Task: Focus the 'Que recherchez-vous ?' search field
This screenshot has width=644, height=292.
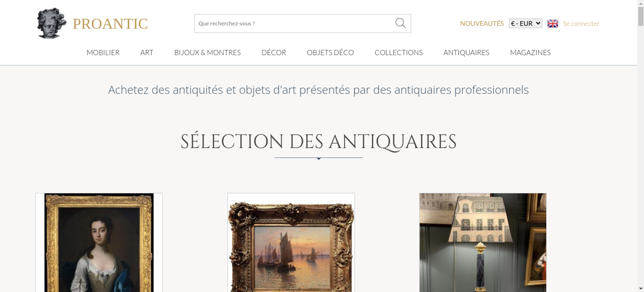Action: click(295, 23)
